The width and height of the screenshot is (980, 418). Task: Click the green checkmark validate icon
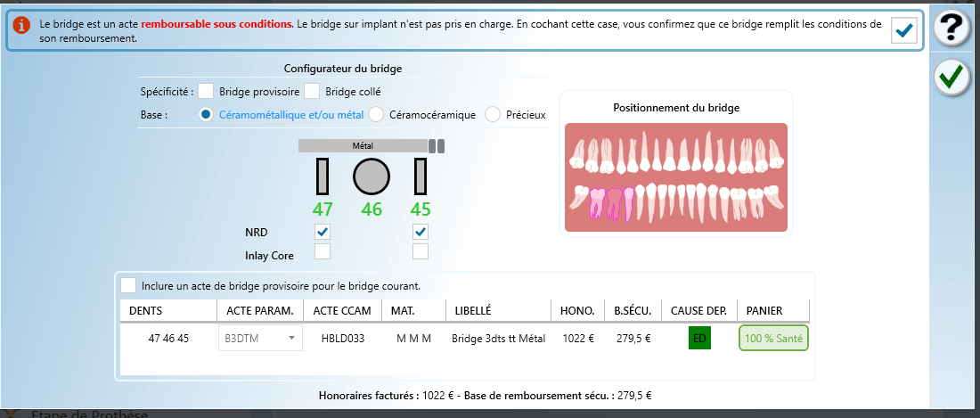951,78
